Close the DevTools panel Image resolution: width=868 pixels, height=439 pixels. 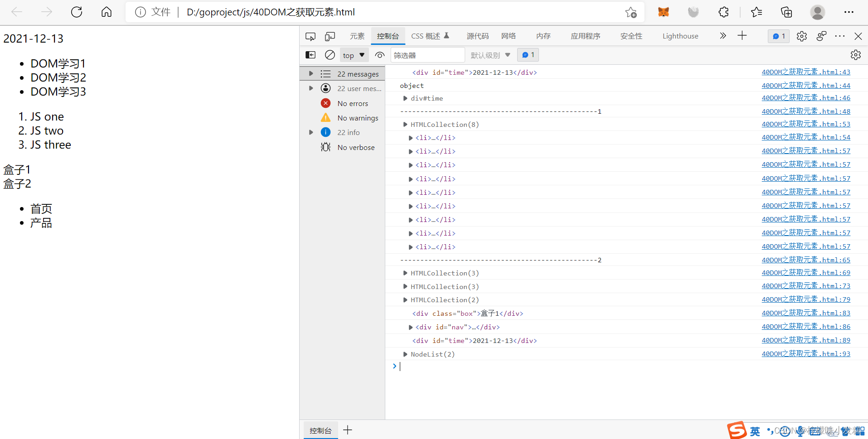tap(858, 36)
